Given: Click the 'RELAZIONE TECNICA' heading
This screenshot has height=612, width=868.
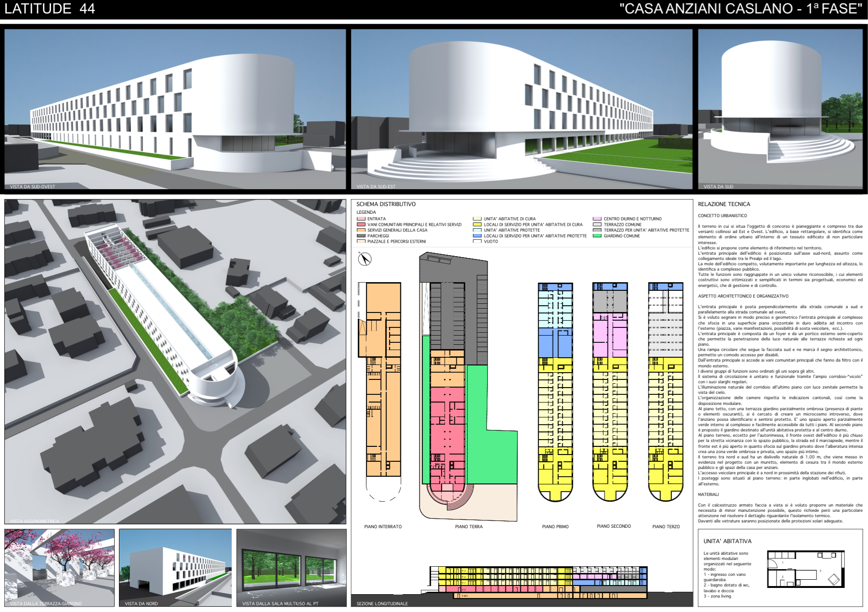Looking at the screenshot, I should tap(724, 204).
